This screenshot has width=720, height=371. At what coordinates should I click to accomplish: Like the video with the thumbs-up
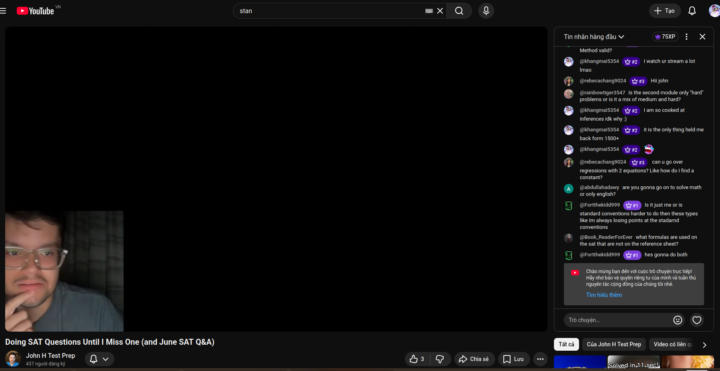pyautogui.click(x=416, y=359)
